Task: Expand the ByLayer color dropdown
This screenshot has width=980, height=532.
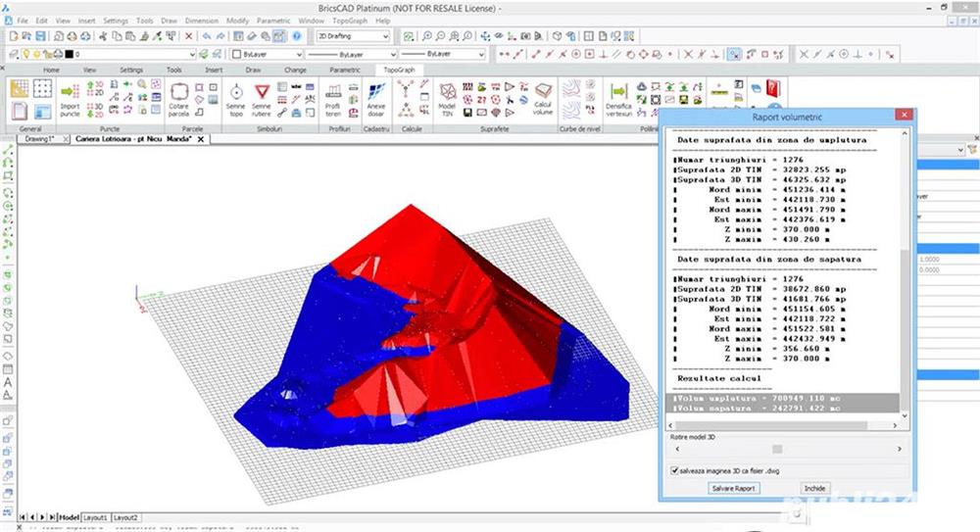Action: point(263,55)
